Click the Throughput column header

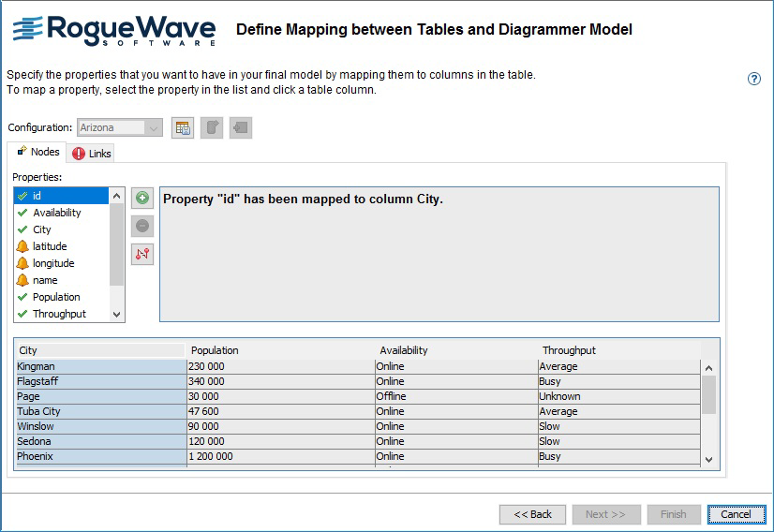click(569, 350)
